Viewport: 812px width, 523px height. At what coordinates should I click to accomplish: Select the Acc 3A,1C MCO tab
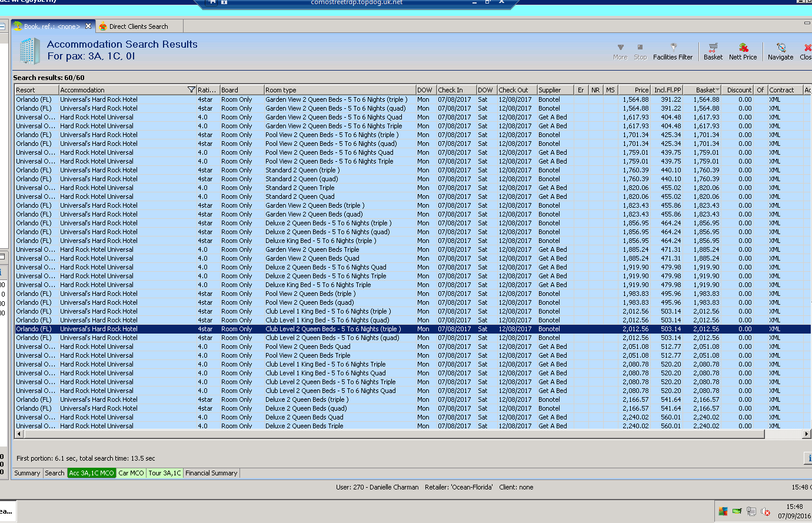coord(91,473)
